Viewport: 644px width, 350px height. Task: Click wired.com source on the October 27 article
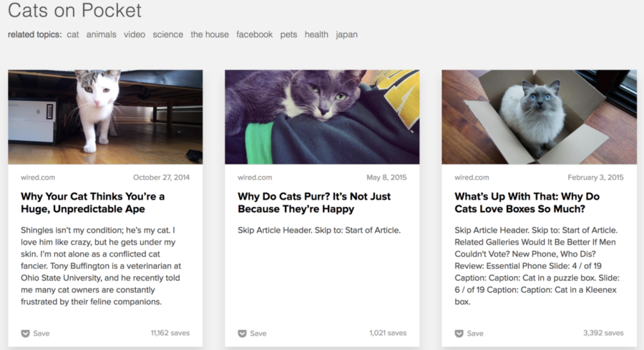coord(38,178)
